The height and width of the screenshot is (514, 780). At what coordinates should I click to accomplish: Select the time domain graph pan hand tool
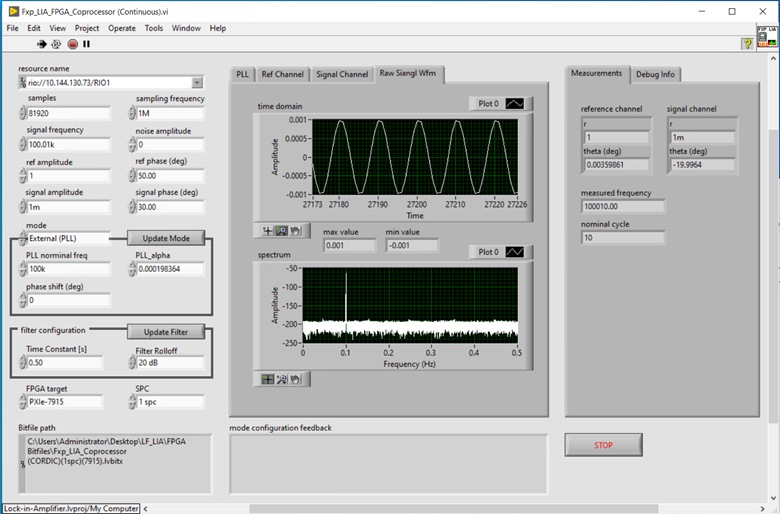point(296,231)
